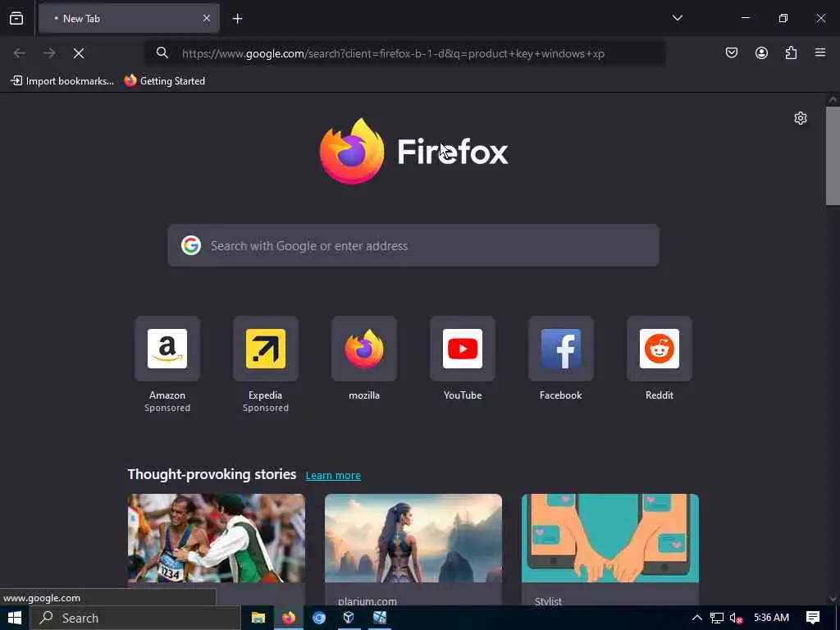Image resolution: width=840 pixels, height=630 pixels.
Task: Open the blue circular taskbar app icon
Action: 319,618
